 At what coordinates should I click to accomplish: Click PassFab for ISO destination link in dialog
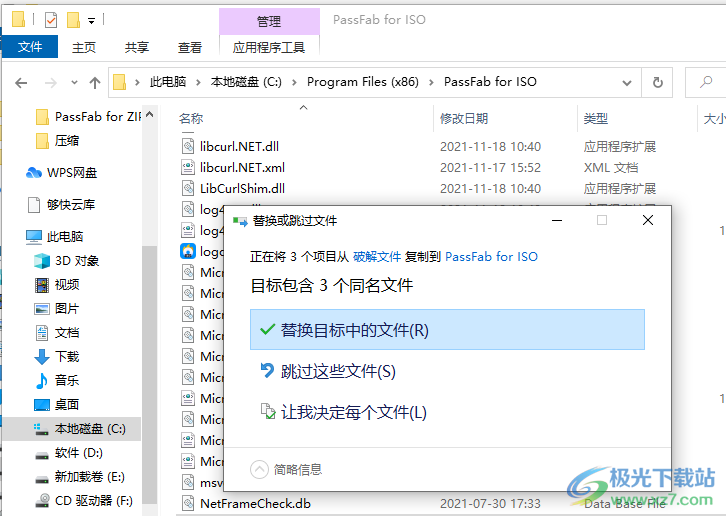pyautogui.click(x=491, y=257)
